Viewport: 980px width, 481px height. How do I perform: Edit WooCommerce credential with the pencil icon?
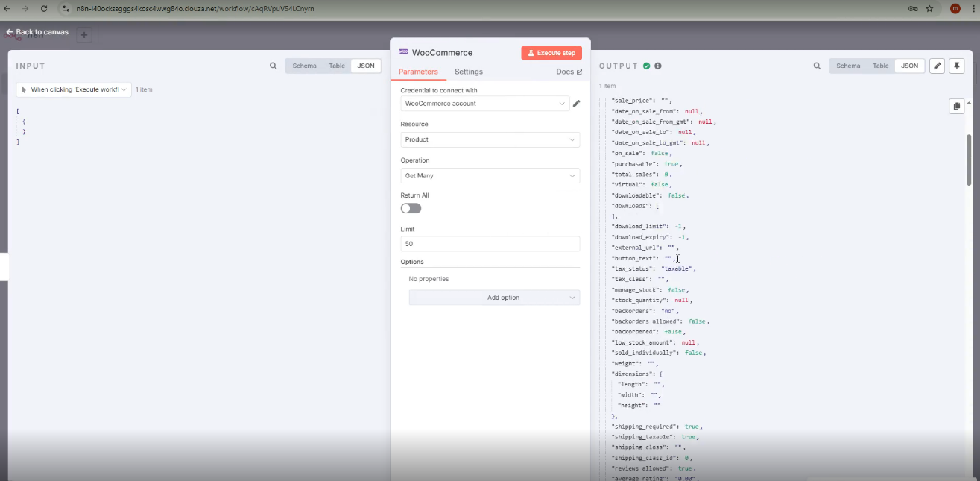pyautogui.click(x=576, y=104)
